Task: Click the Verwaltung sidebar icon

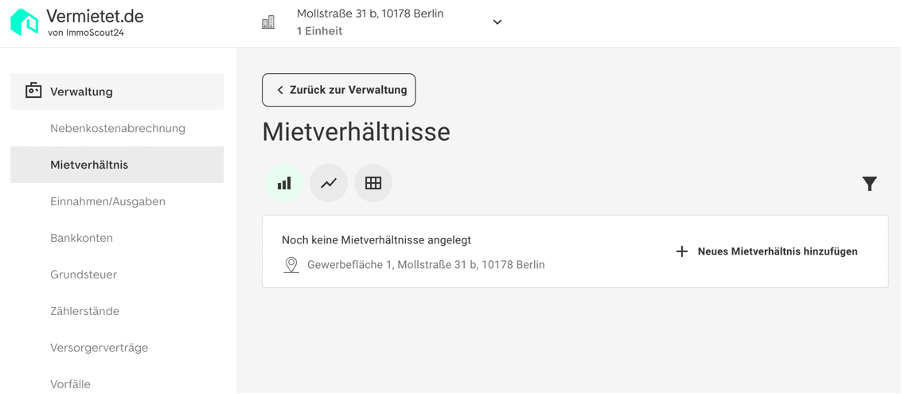Action: (33, 91)
